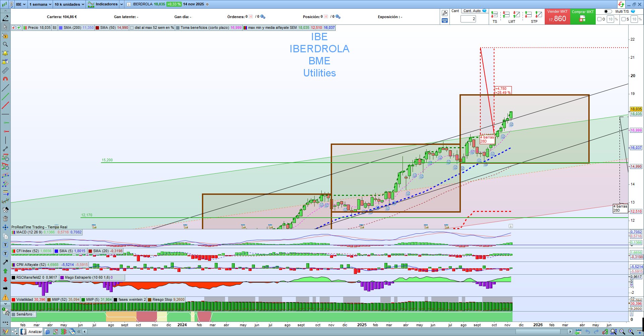Open the 1 semana timeframe dropdown

40,4
